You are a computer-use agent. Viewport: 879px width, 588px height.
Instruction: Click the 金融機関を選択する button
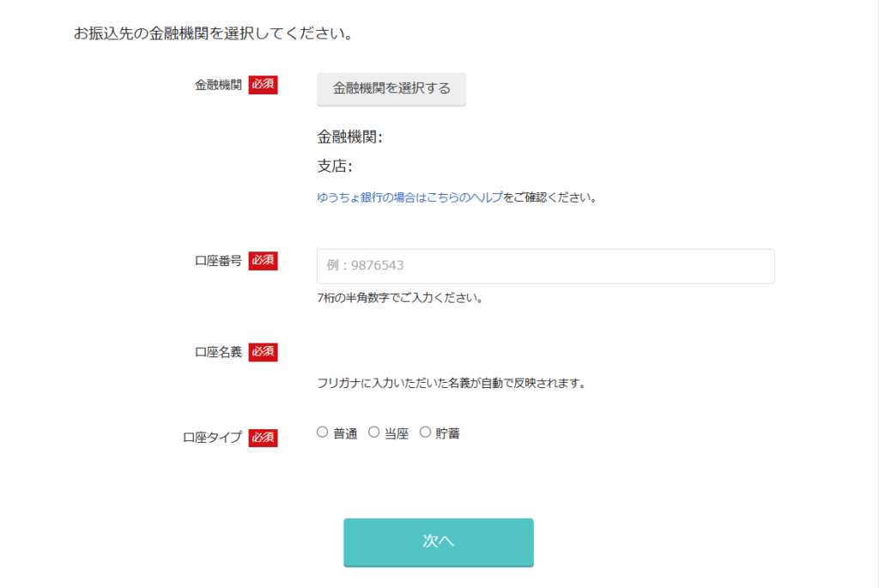[x=391, y=88]
